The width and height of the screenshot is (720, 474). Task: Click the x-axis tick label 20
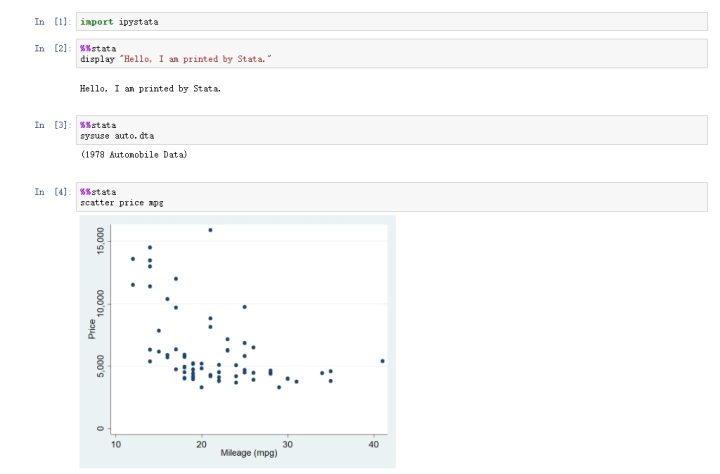201,444
